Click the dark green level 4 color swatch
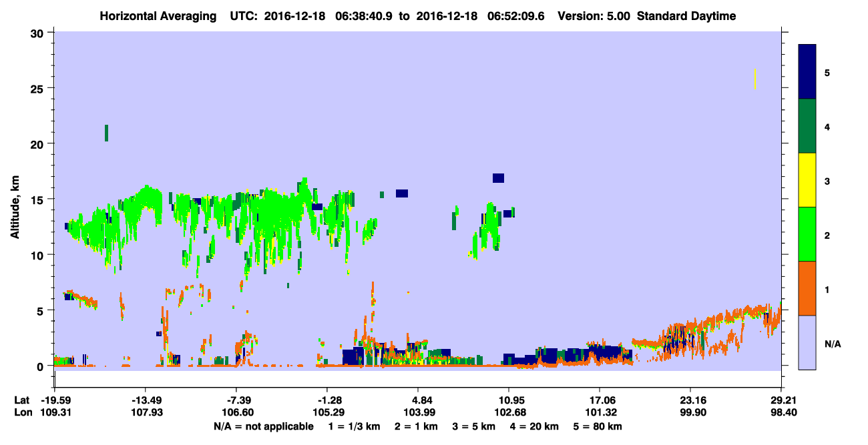This screenshot has height=445, width=868. tap(807, 126)
